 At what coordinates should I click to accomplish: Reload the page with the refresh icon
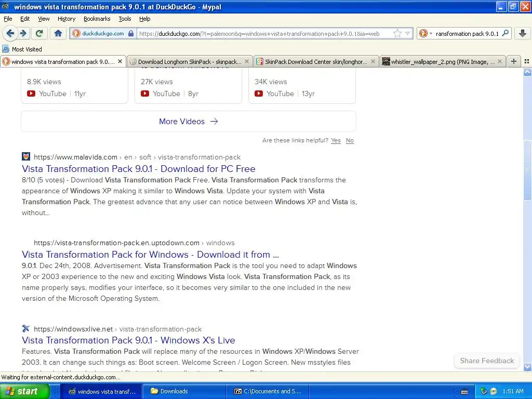39,33
